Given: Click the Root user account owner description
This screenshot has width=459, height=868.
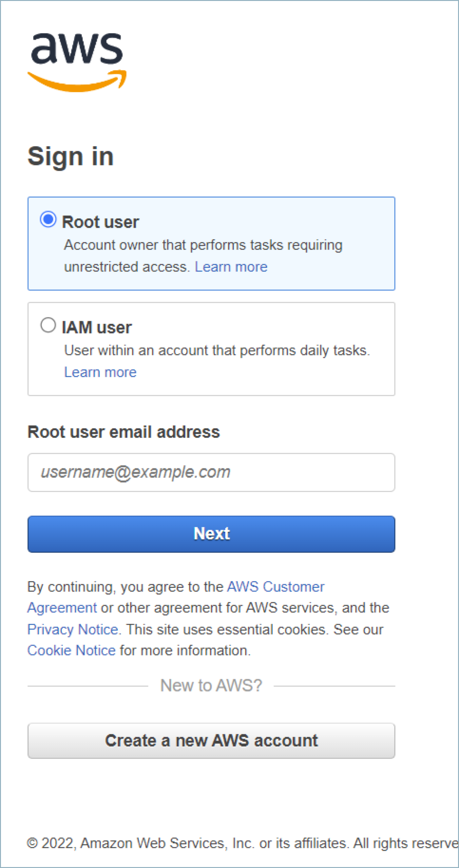Looking at the screenshot, I should tap(203, 245).
